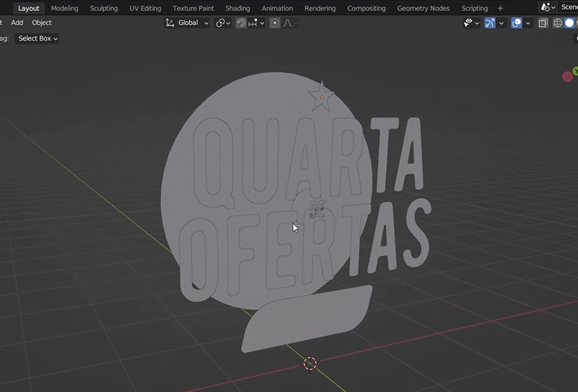Enable X-ray toggle in the header
Screen dimensions: 578x392
tap(543, 23)
